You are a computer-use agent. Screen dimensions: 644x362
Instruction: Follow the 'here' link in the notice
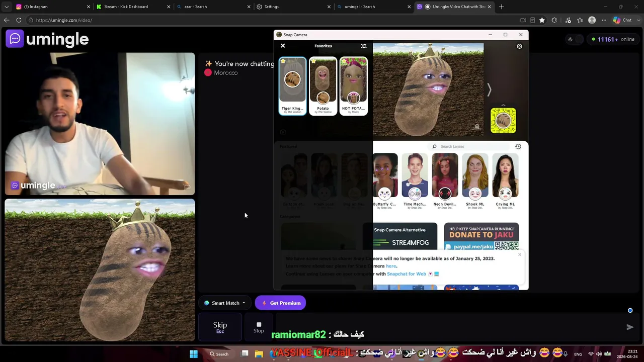click(391, 266)
